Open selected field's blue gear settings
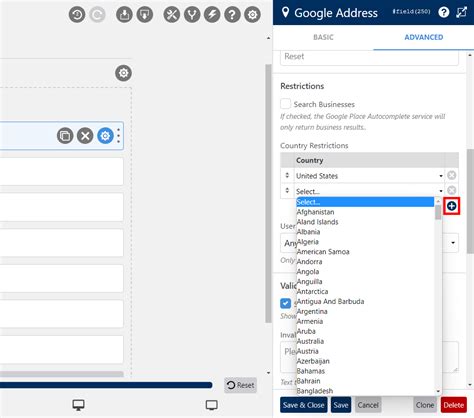 point(105,136)
